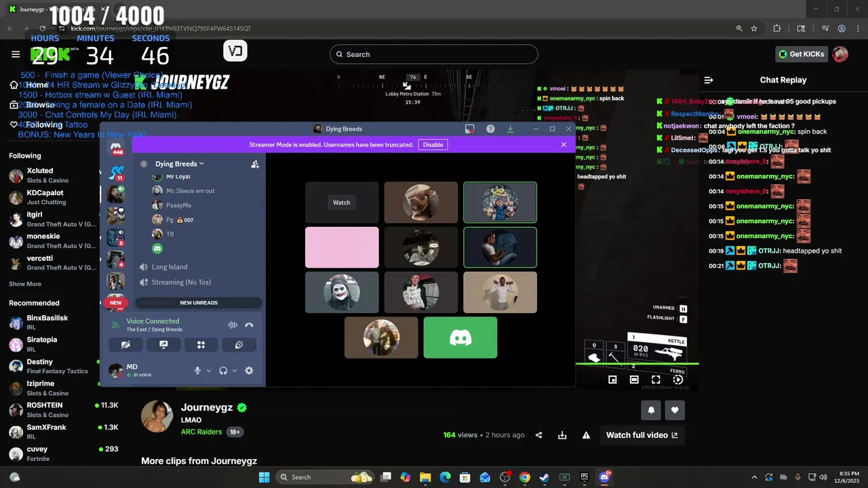Open the Kick user profile avatar
868x488 pixels.
(x=840, y=54)
